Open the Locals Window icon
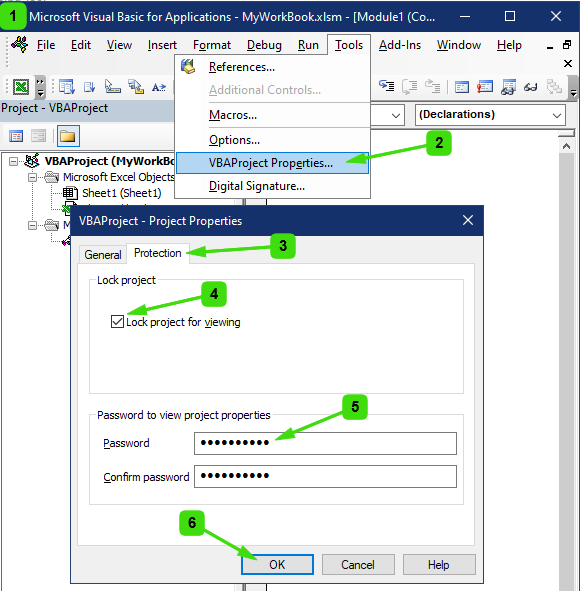This screenshot has height=591, width=580. point(462,87)
